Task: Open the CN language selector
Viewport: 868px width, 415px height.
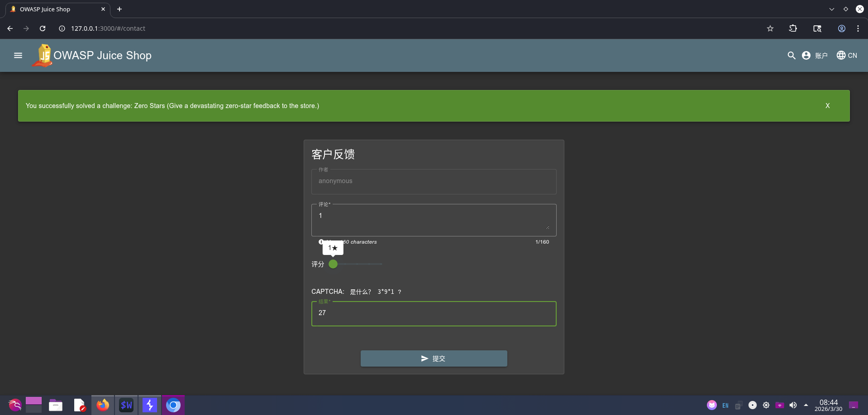Action: point(847,55)
